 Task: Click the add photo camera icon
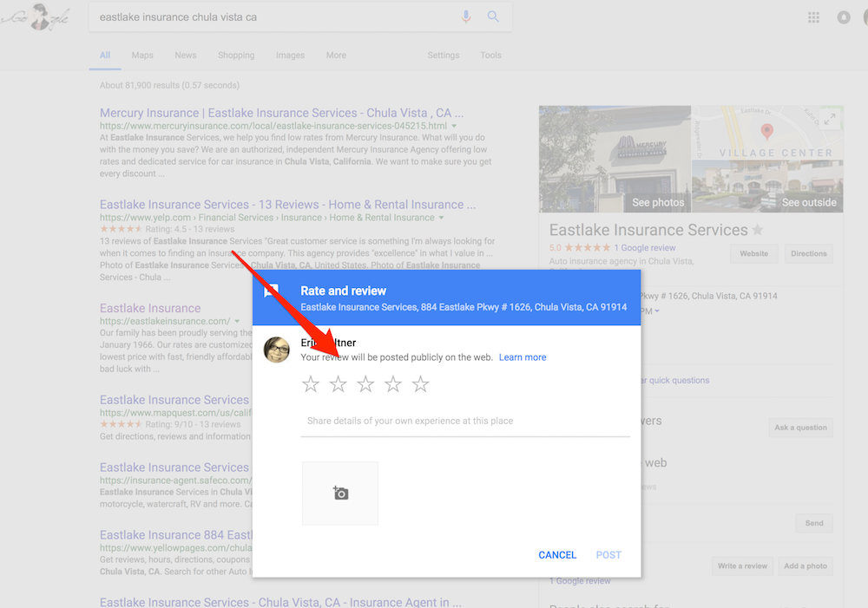tap(340, 493)
